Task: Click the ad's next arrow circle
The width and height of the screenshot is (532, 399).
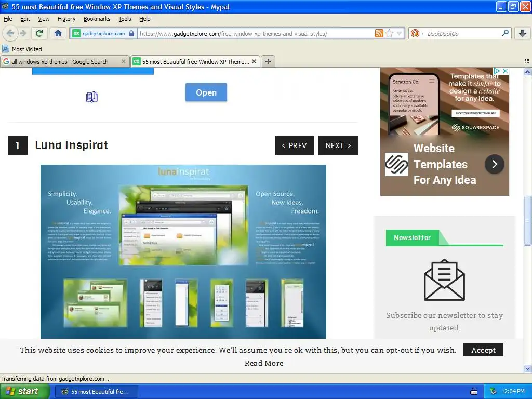Action: [x=495, y=164]
